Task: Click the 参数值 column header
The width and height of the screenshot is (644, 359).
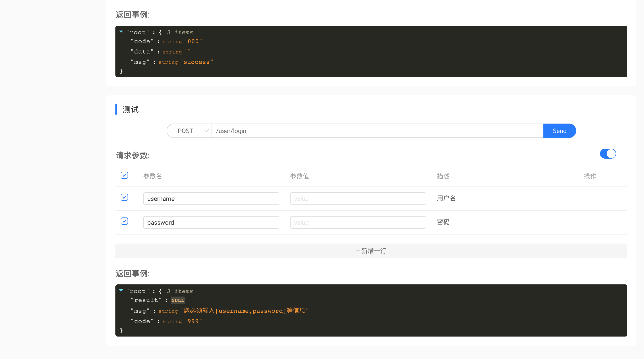Action: point(299,176)
